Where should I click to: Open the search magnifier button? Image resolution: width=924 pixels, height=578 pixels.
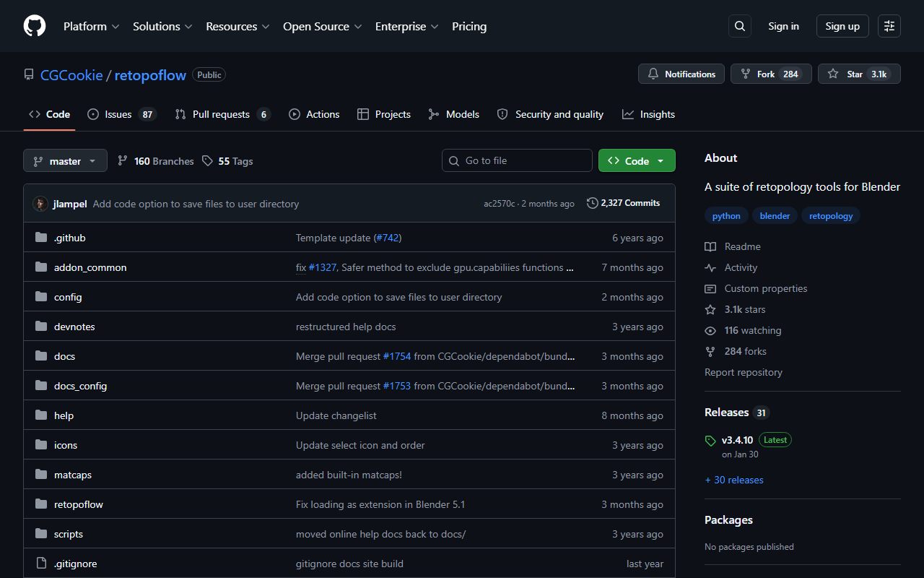pyautogui.click(x=740, y=26)
